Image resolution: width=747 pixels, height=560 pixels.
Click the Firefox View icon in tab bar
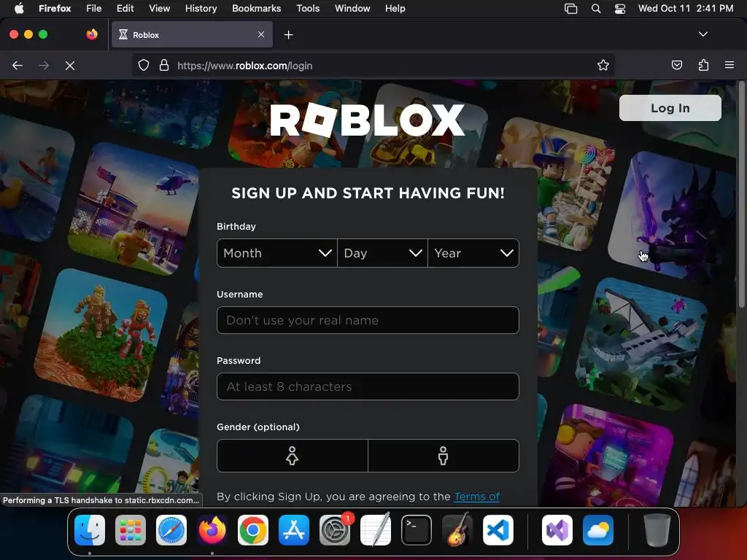tap(92, 34)
